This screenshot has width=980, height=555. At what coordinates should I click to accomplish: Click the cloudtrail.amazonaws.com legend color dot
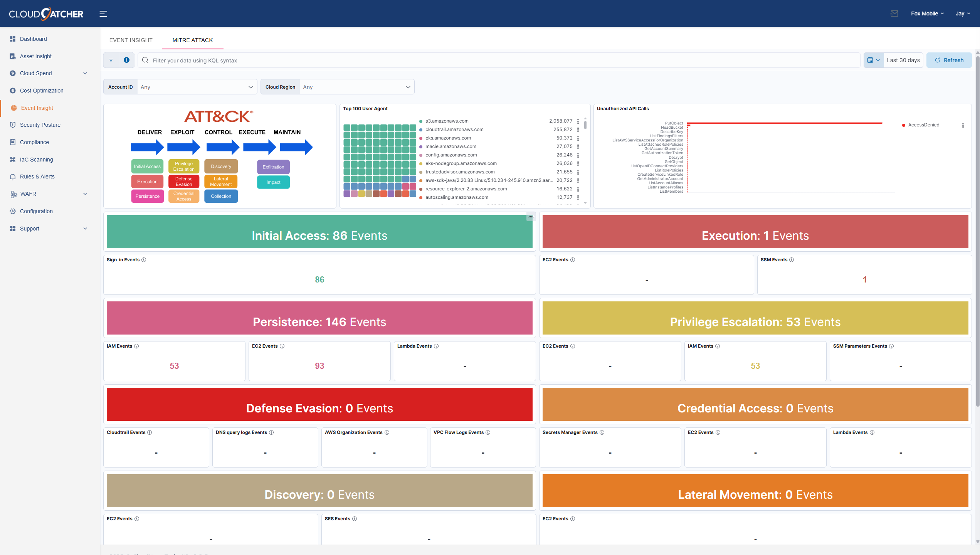point(421,130)
